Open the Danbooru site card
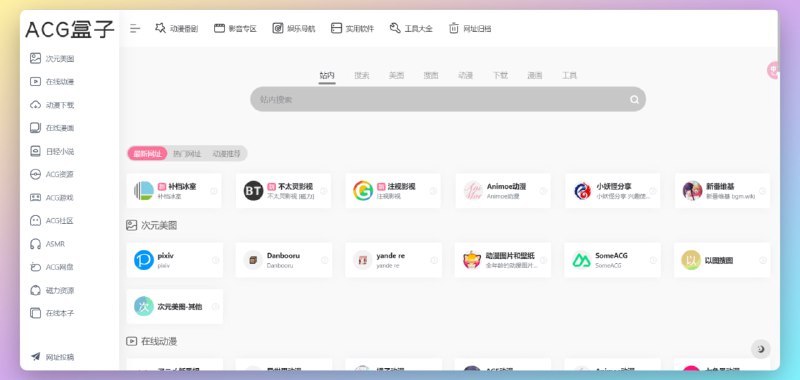 coord(284,260)
